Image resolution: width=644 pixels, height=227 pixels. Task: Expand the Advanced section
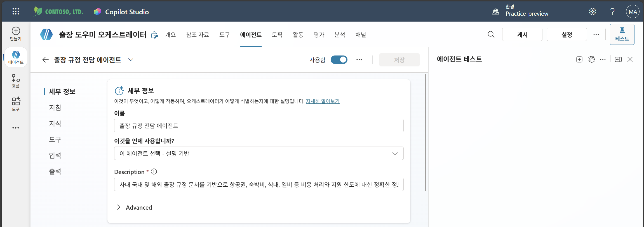coord(134,207)
